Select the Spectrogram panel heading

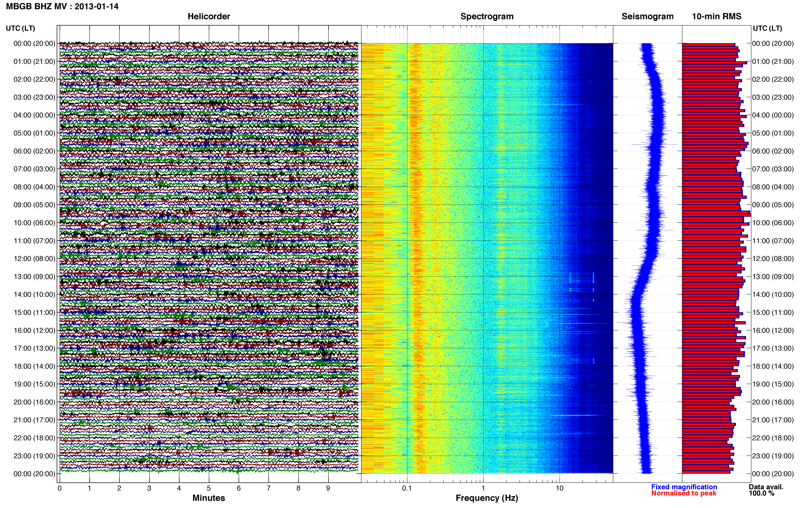click(487, 16)
